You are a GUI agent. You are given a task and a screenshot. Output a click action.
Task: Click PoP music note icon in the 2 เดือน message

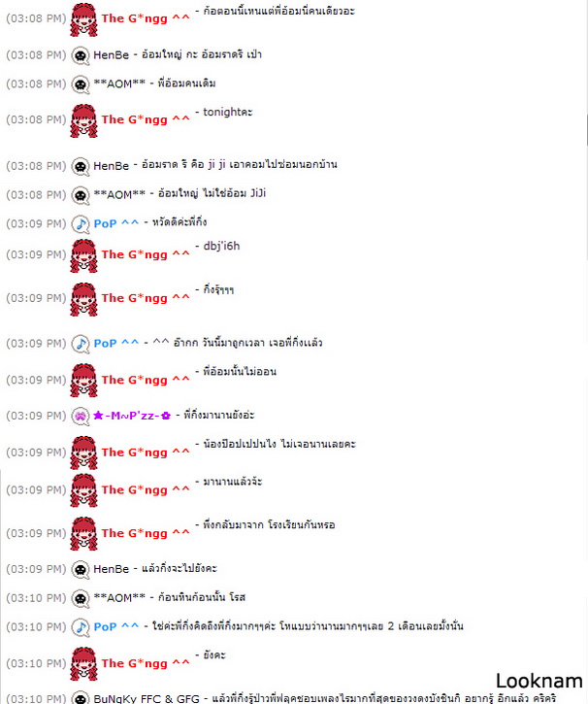(x=81, y=627)
